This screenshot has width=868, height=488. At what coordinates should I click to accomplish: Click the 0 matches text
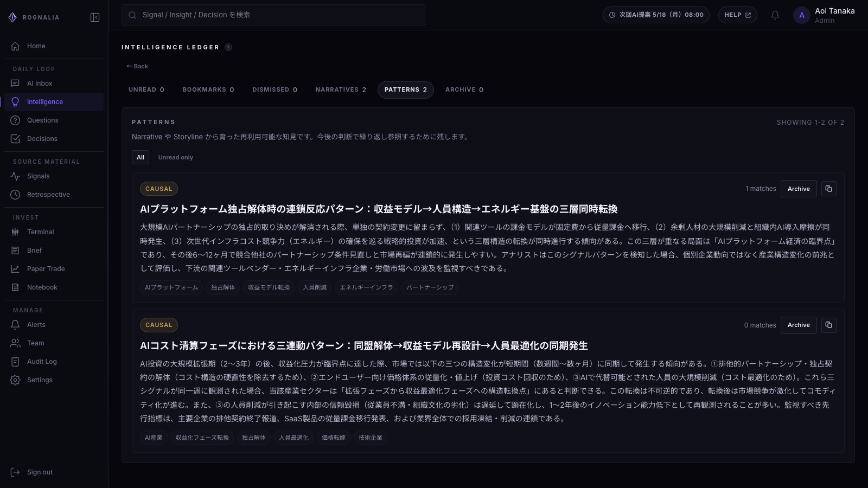coord(760,325)
